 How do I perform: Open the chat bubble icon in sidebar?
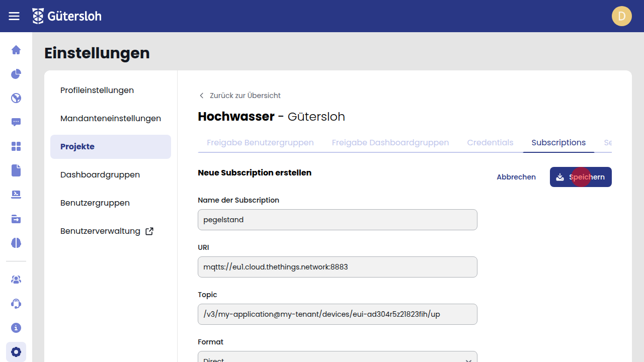point(16,122)
